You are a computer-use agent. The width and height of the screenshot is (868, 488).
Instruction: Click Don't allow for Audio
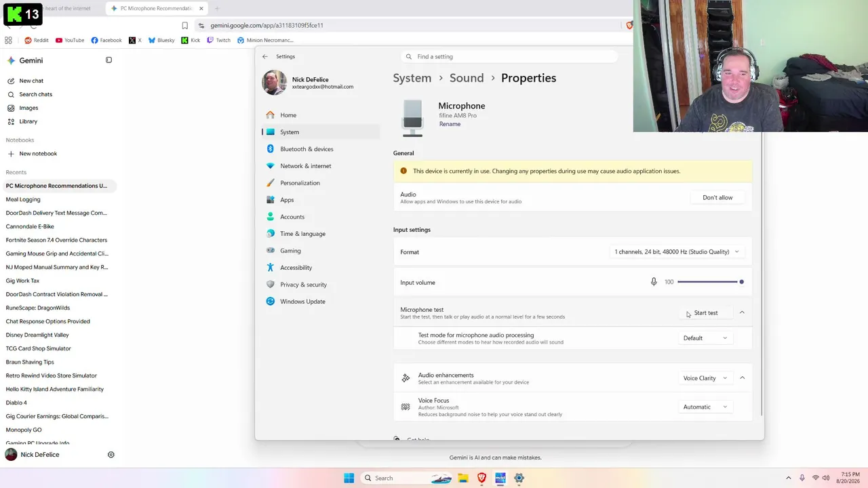[x=717, y=198]
